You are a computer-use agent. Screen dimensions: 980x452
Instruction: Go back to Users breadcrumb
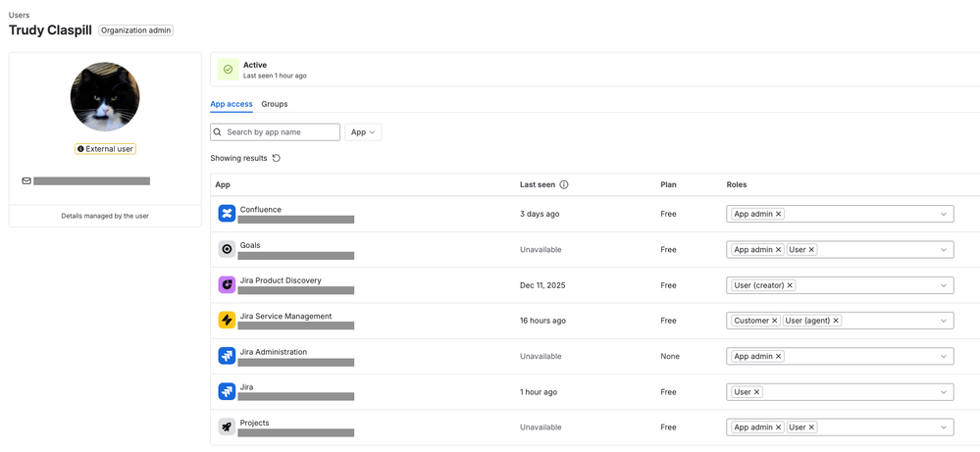click(19, 15)
